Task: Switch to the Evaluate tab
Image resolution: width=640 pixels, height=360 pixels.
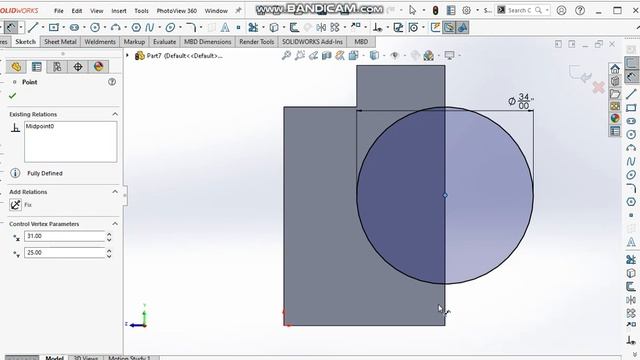Action: pyautogui.click(x=164, y=42)
